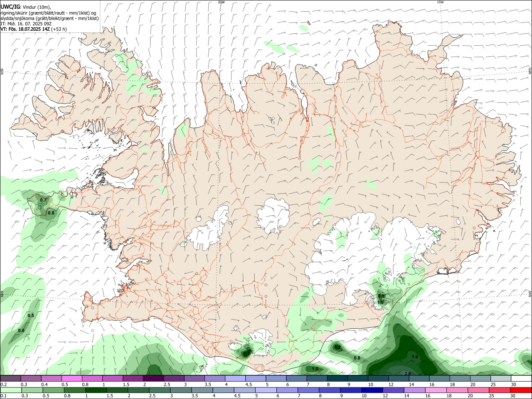Click the 'UWC/IG: Vindur (10m)' title text
This screenshot has height=399, width=532.
(25, 7)
